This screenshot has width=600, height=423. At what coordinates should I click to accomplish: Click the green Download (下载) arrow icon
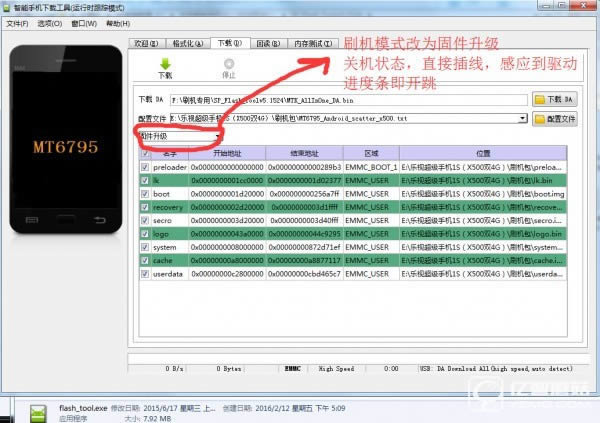[165, 63]
